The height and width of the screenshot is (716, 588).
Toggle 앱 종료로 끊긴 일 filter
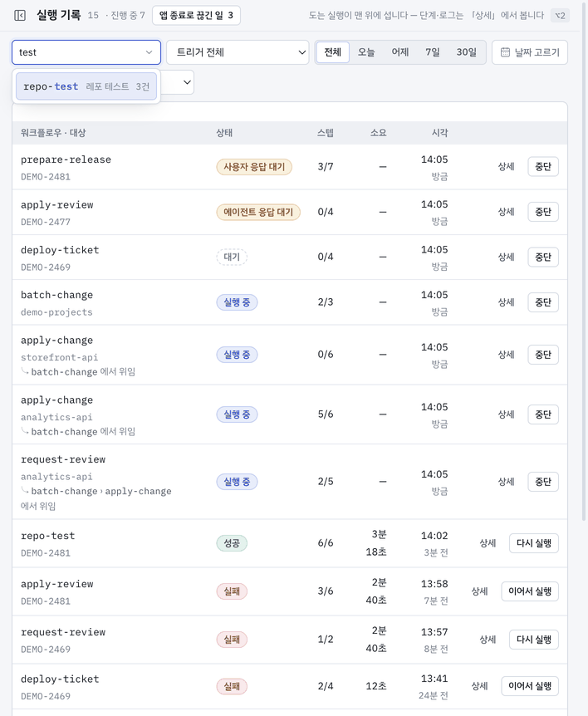coord(196,16)
